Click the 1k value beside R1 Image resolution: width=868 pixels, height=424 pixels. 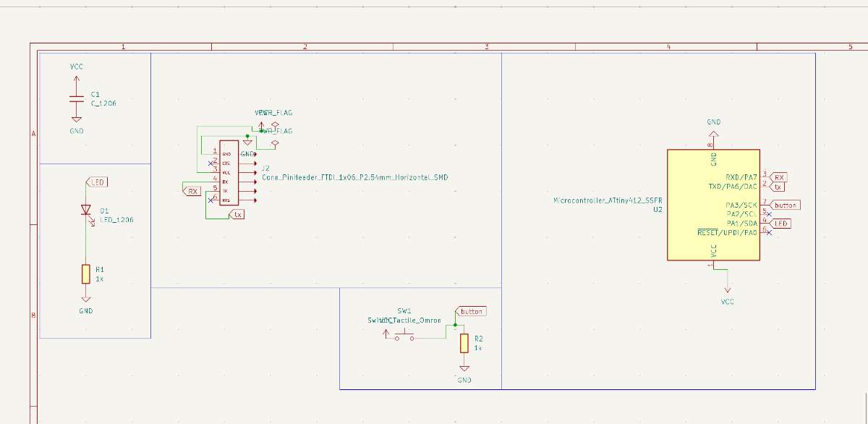[x=100, y=278]
